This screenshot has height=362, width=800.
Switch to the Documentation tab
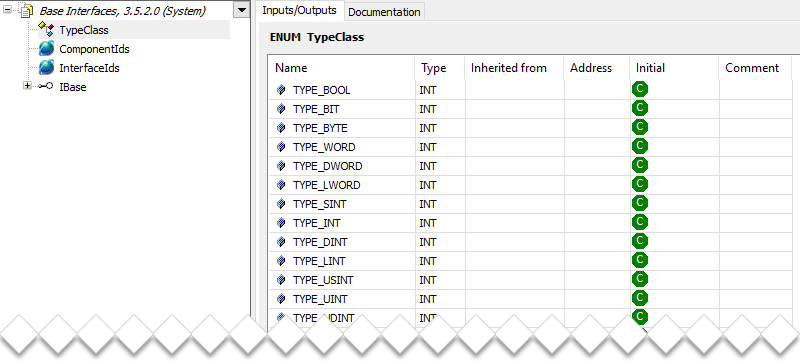[384, 12]
